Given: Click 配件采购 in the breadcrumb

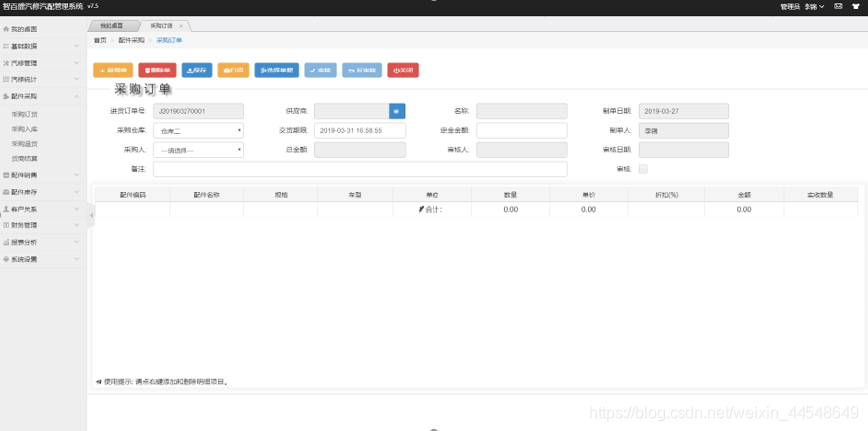Looking at the screenshot, I should (131, 41).
